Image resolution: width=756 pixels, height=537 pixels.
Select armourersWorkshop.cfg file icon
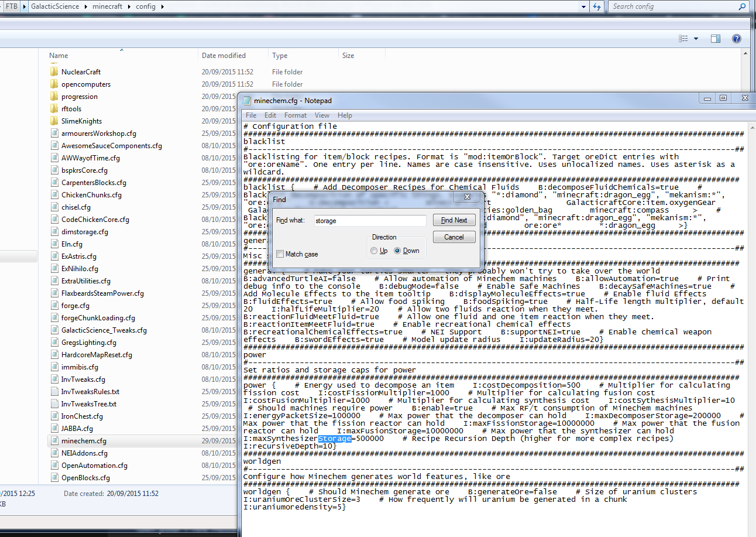tap(54, 134)
